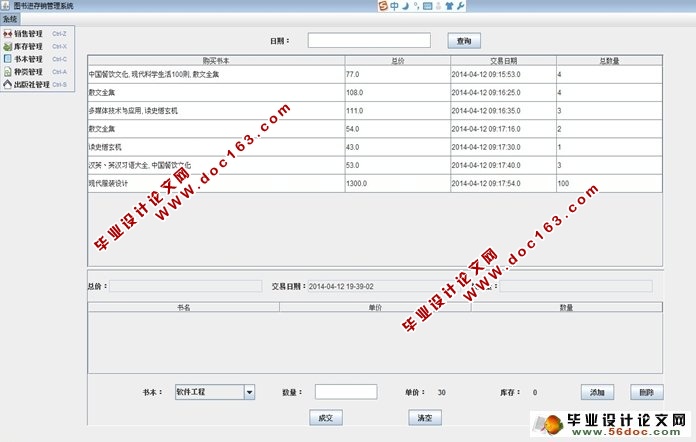Click the 书本 dropdown arrow
The height and width of the screenshot is (442, 696).
[x=249, y=392]
